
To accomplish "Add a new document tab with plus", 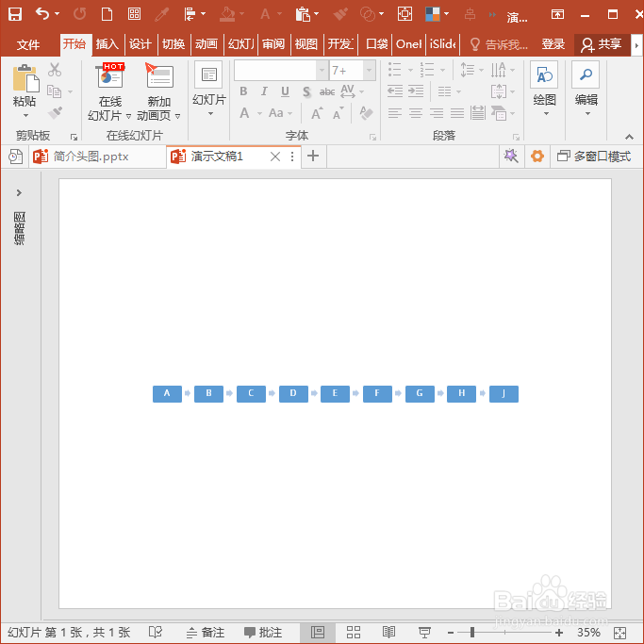I will point(313,156).
